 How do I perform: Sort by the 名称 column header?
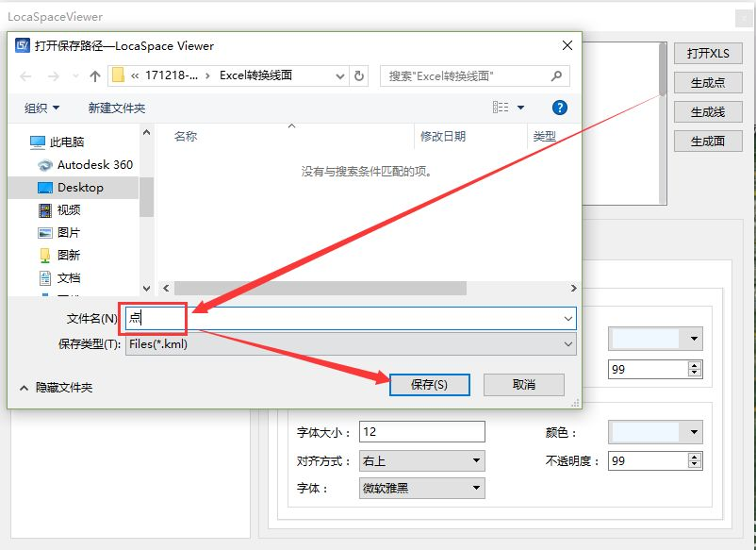coord(186,137)
